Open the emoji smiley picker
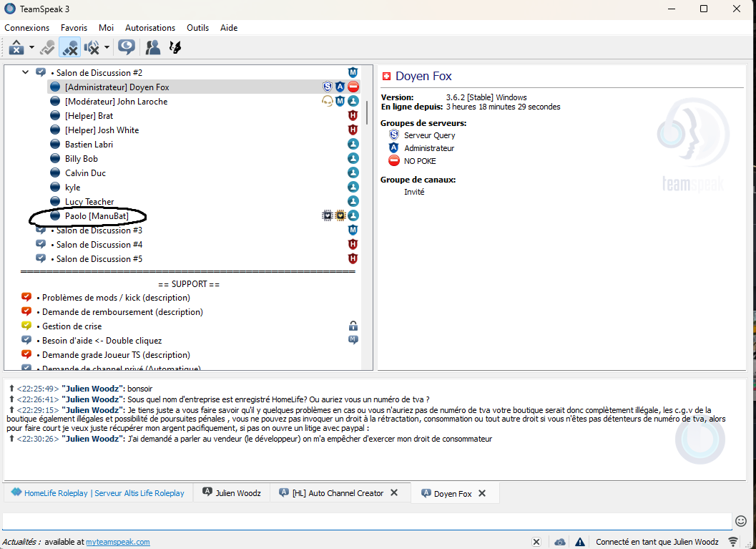This screenshot has height=549, width=756. point(741,521)
